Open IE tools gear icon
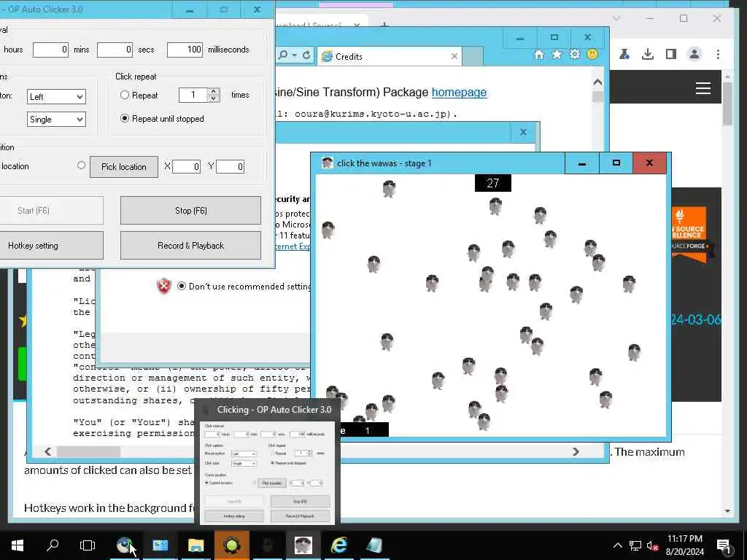747x560 pixels. tap(575, 55)
